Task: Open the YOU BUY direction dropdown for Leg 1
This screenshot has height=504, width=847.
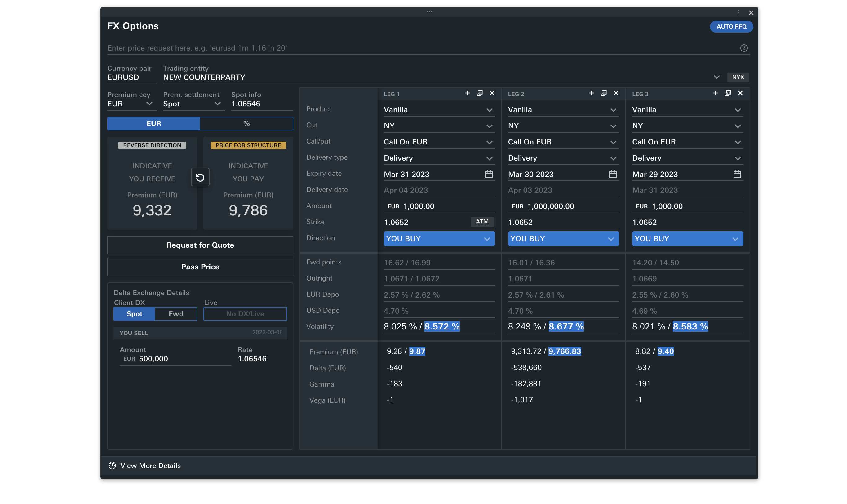Action: click(x=439, y=238)
